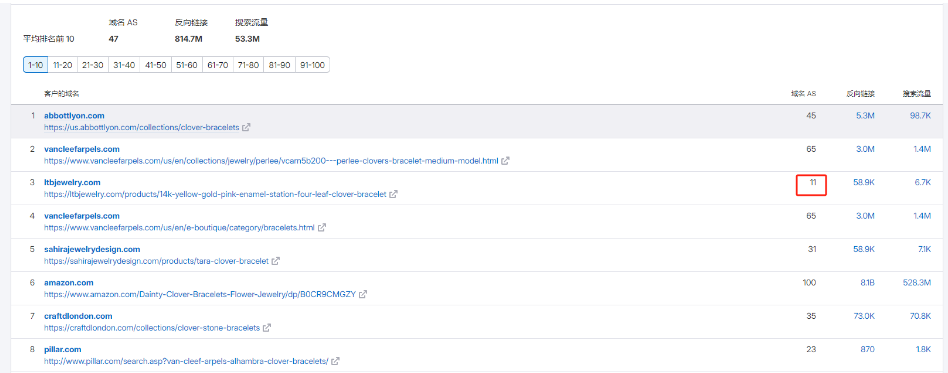The width and height of the screenshot is (948, 373).
Task: Open the sahirajewelrydesign.com domain link
Action: click(x=92, y=249)
